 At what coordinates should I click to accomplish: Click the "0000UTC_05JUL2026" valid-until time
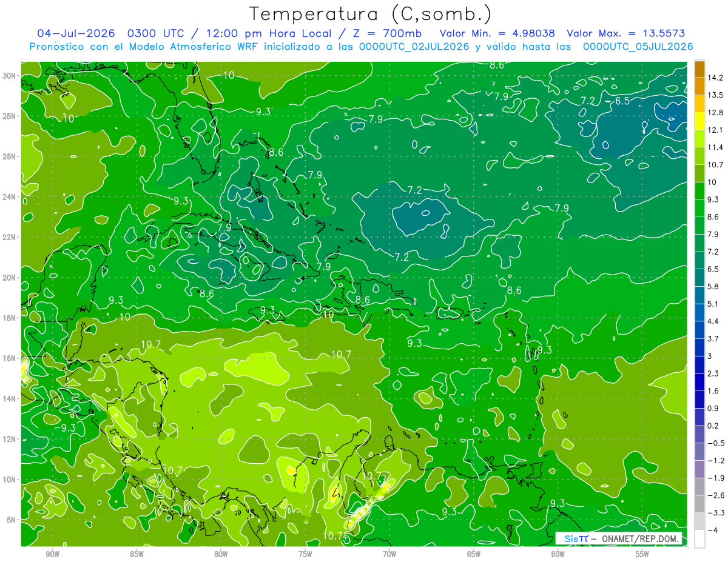[638, 47]
